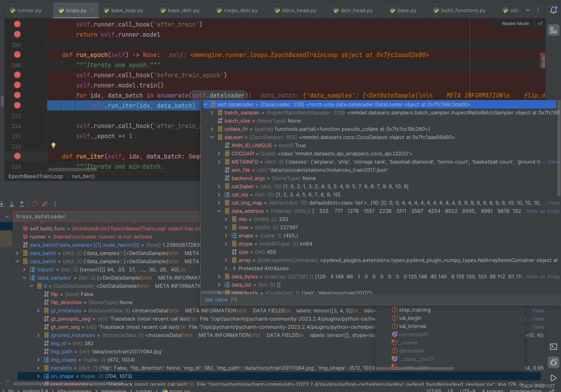Switch to nwpu_detr.py tab
561x392 pixels.
[237, 11]
